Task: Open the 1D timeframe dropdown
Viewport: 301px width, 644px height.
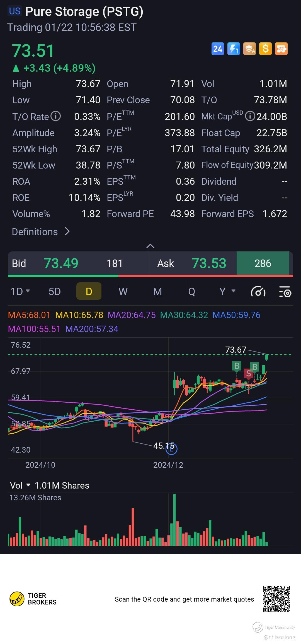Action: tap(20, 292)
